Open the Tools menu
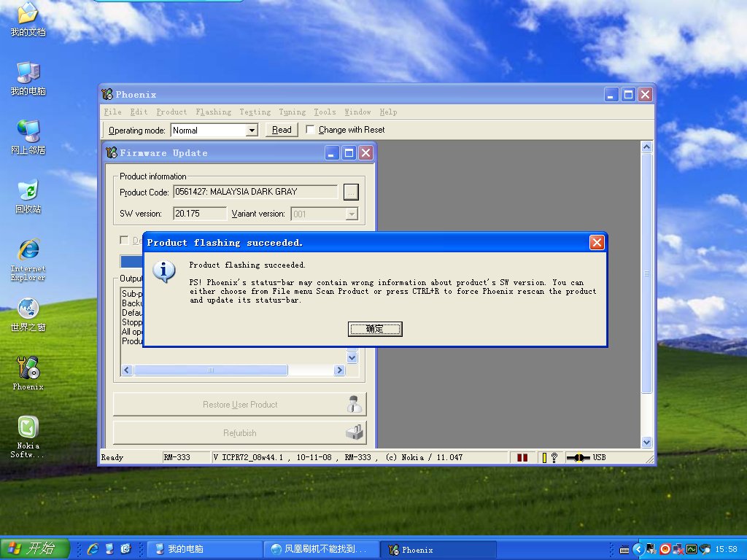The width and height of the screenshot is (747, 560). tap(325, 112)
